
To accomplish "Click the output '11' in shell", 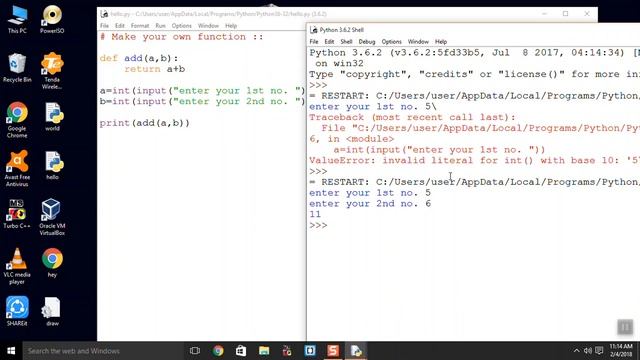I will (315, 214).
